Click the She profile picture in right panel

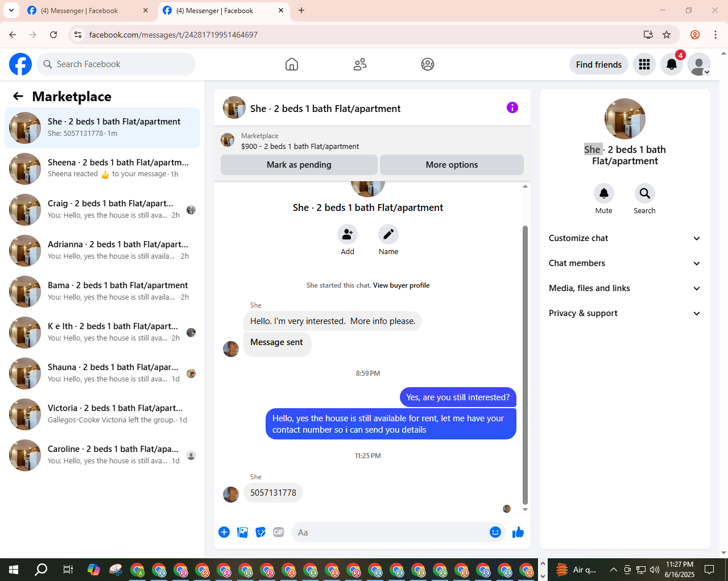coord(624,119)
